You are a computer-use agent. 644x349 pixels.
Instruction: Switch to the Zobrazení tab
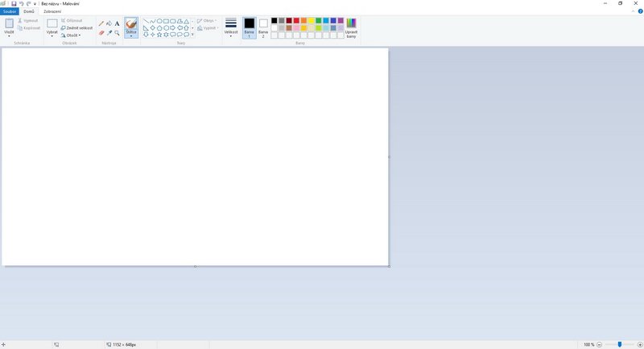point(52,11)
